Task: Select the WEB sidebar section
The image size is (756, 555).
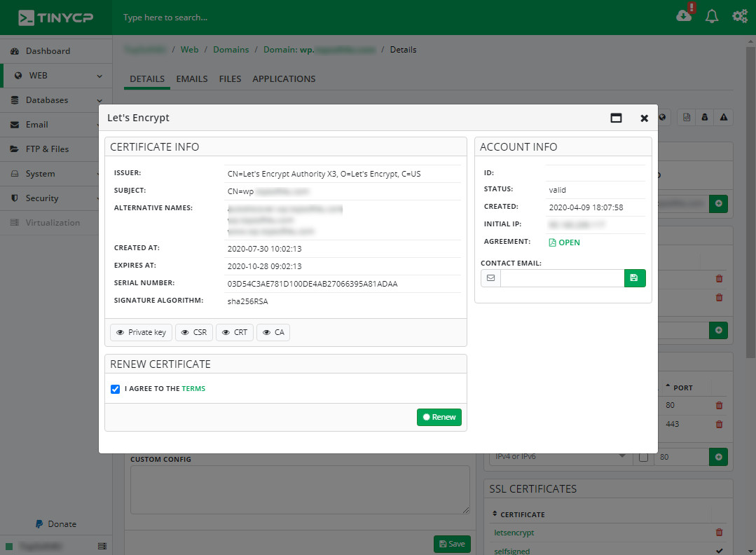Action: pyautogui.click(x=57, y=76)
